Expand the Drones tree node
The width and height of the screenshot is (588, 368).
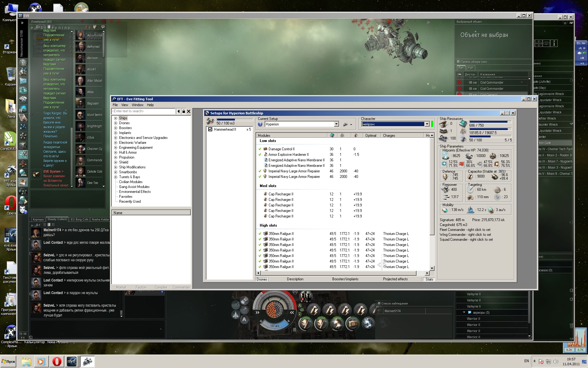tap(116, 123)
